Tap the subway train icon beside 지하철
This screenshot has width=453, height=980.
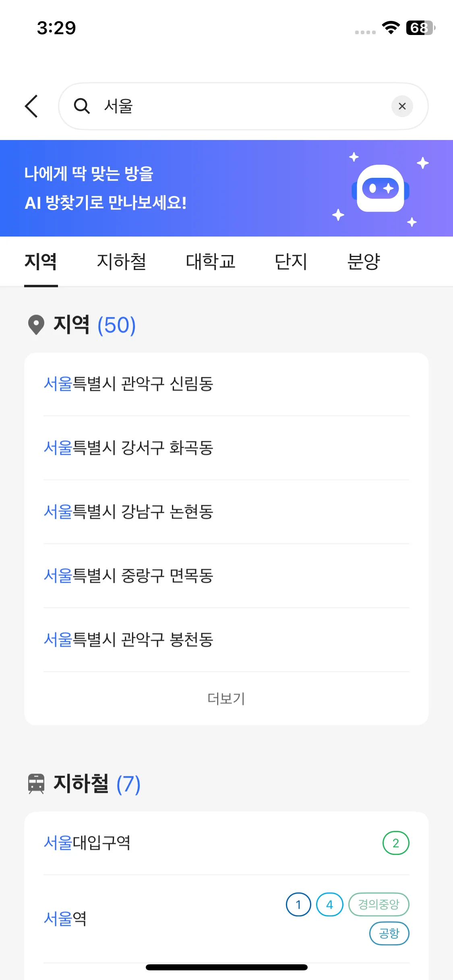pos(36,784)
